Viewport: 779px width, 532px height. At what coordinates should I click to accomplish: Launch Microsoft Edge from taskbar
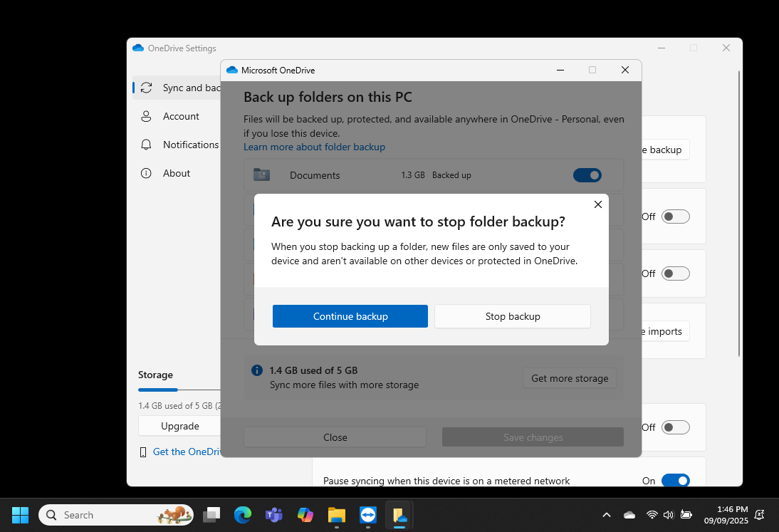tap(243, 515)
